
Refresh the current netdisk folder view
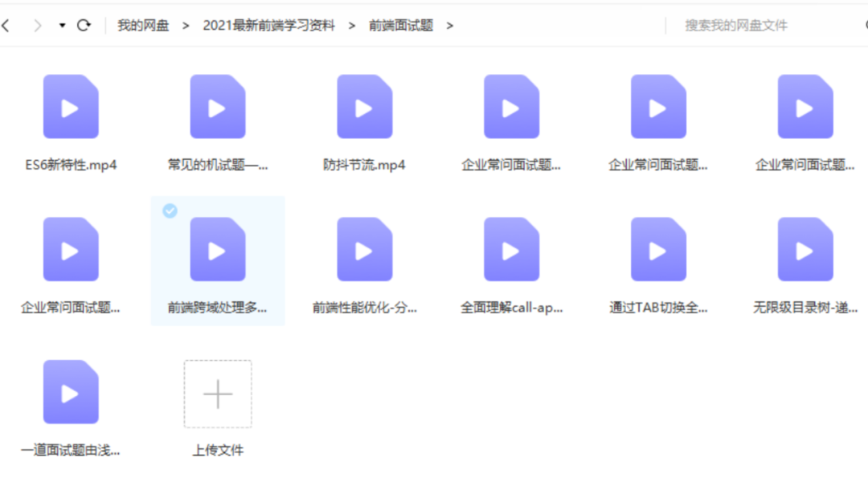pos(84,25)
